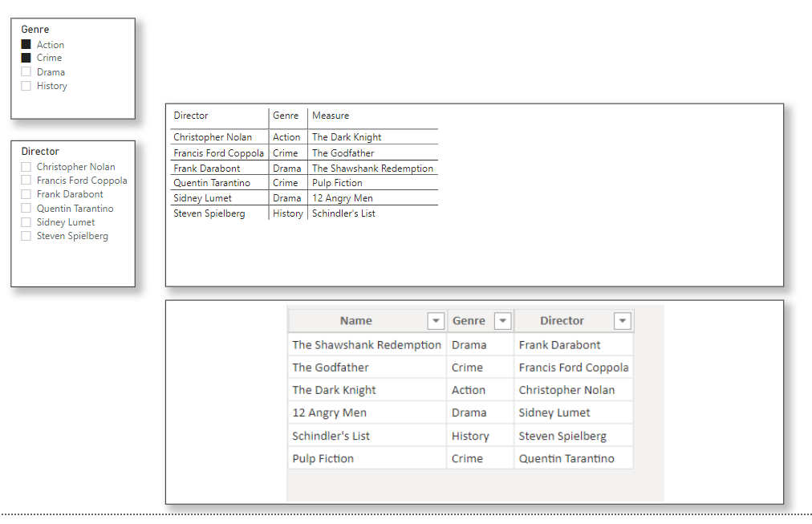Sort by Director header in upper table
812x524 pixels.
coord(191,116)
